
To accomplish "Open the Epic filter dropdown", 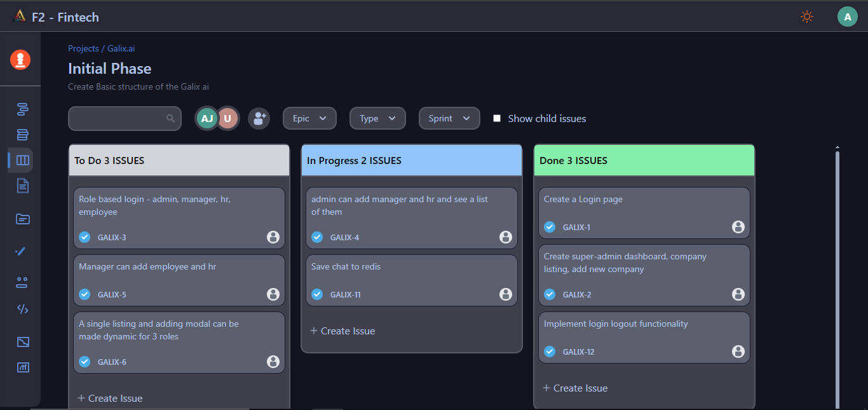I will [309, 118].
